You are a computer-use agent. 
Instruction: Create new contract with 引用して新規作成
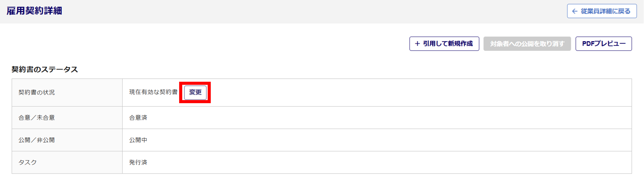click(x=444, y=44)
